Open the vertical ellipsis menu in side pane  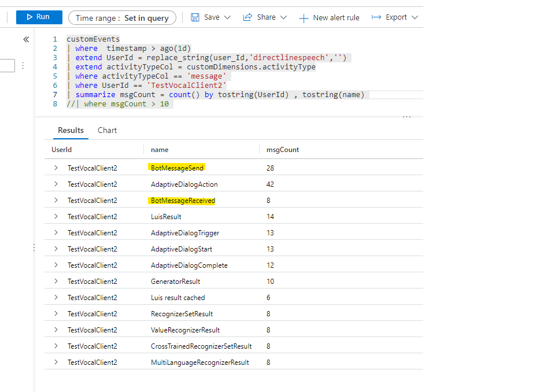click(23, 65)
